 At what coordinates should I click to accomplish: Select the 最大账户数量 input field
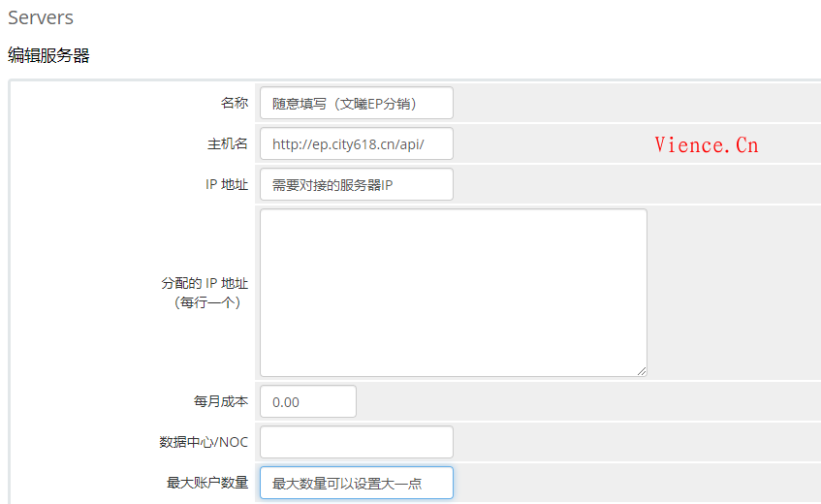pyautogui.click(x=356, y=483)
